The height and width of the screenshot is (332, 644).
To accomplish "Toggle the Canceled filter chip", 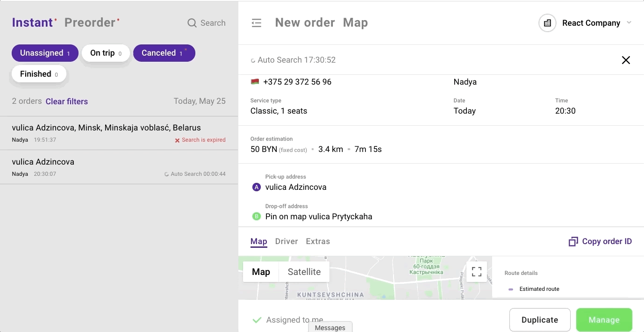I will point(164,53).
